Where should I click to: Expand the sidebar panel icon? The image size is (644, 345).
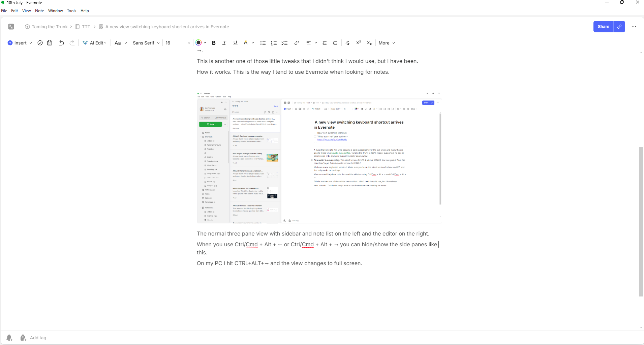(11, 27)
